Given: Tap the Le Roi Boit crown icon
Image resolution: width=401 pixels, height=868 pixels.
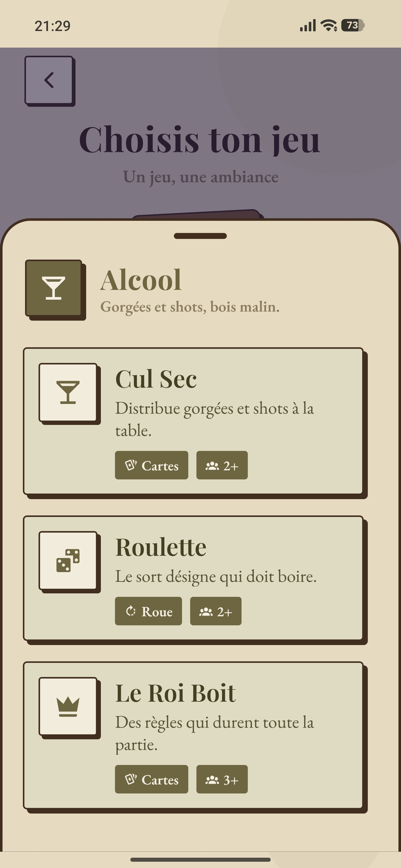Looking at the screenshot, I should (68, 706).
